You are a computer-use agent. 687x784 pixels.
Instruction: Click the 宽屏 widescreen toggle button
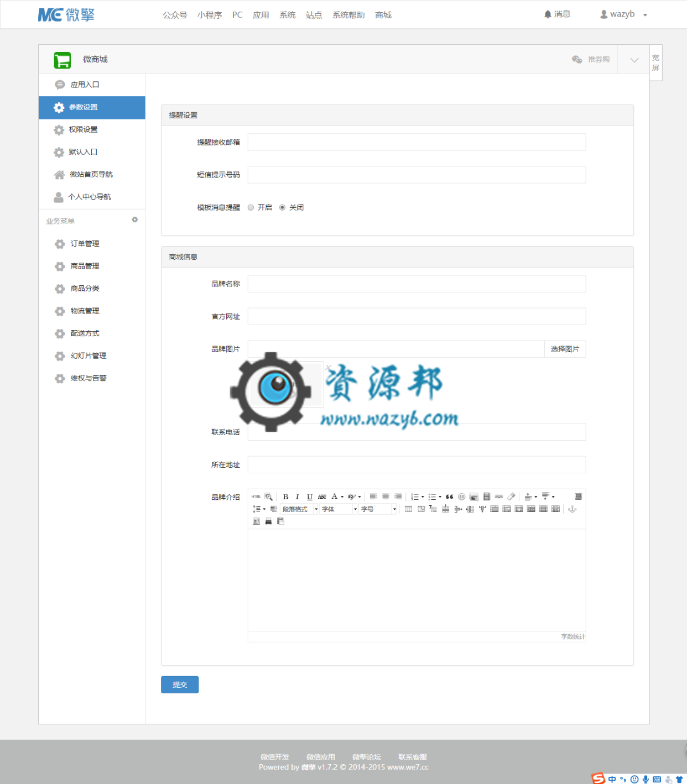[x=655, y=62]
